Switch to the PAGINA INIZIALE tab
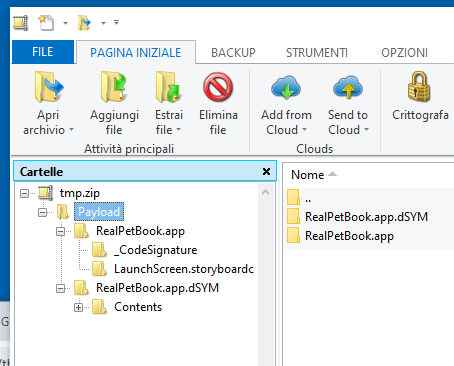454x366 pixels. click(136, 52)
